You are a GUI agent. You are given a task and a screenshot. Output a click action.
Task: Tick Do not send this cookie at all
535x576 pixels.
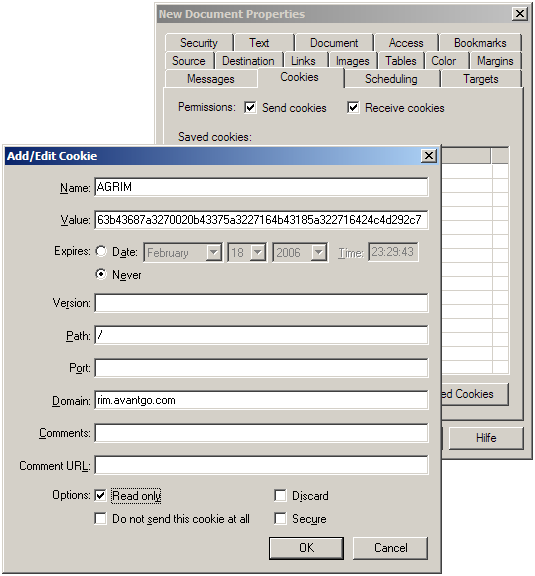tap(100, 519)
